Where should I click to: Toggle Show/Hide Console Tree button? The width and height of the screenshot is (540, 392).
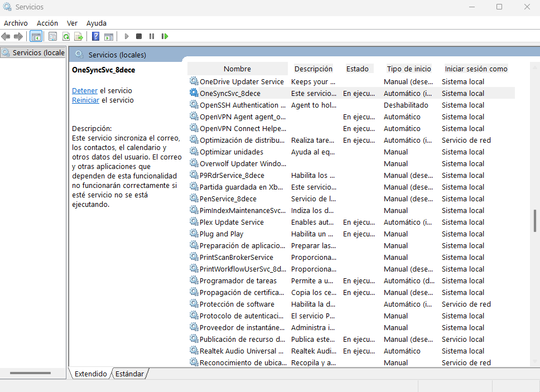coord(36,36)
